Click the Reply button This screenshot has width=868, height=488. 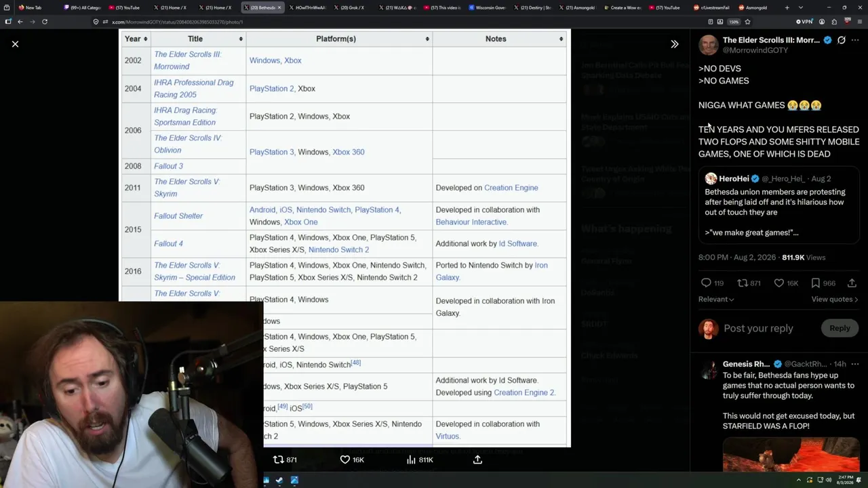[840, 328]
